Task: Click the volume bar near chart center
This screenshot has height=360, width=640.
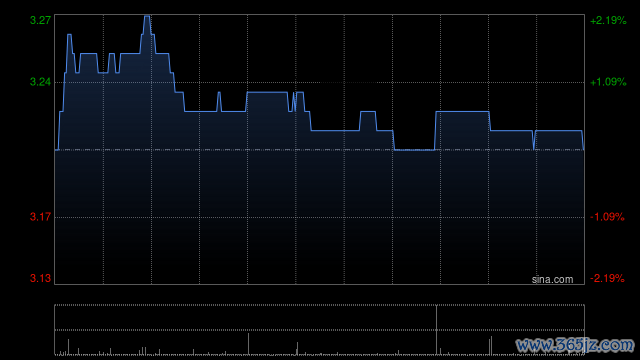Action: coord(248,344)
